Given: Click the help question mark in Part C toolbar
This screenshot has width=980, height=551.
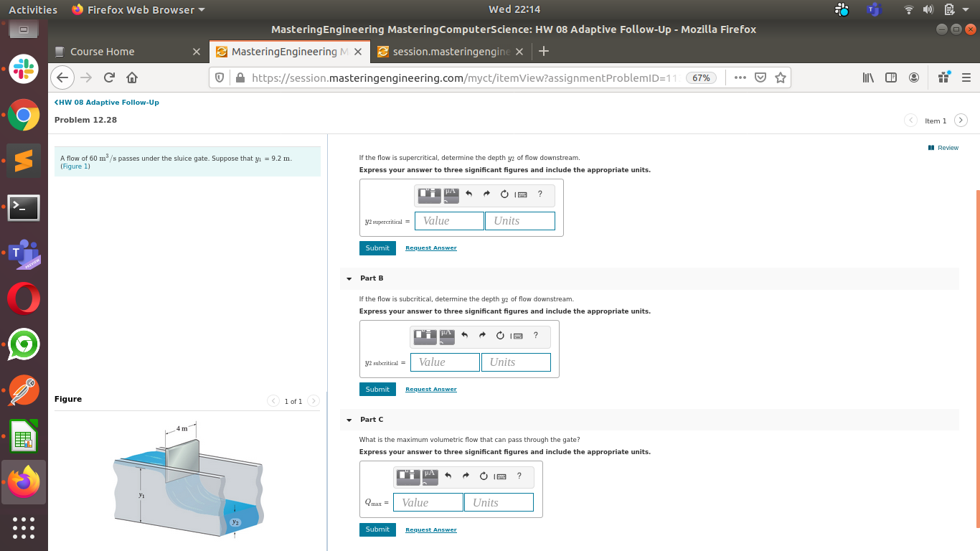Looking at the screenshot, I should [x=519, y=476].
